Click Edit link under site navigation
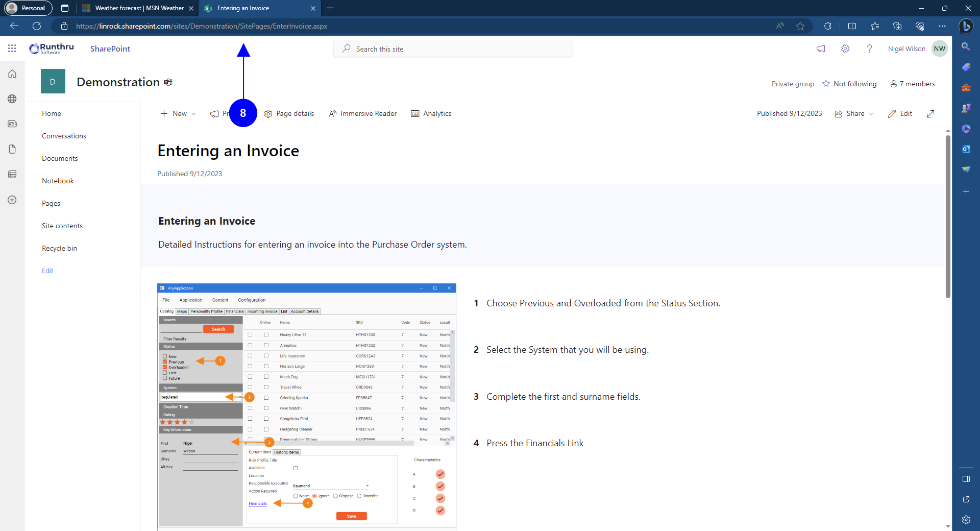Image resolution: width=980 pixels, height=531 pixels. [47, 271]
